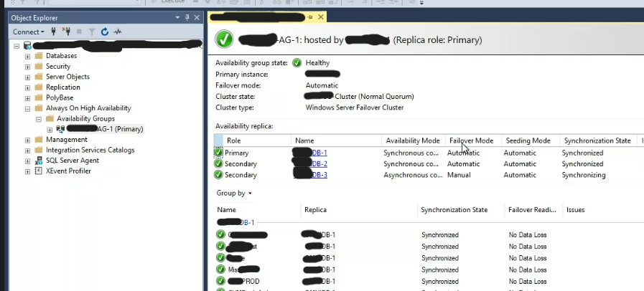
Task: Click the XEvent Profiler icon
Action: pyautogui.click(x=39, y=171)
